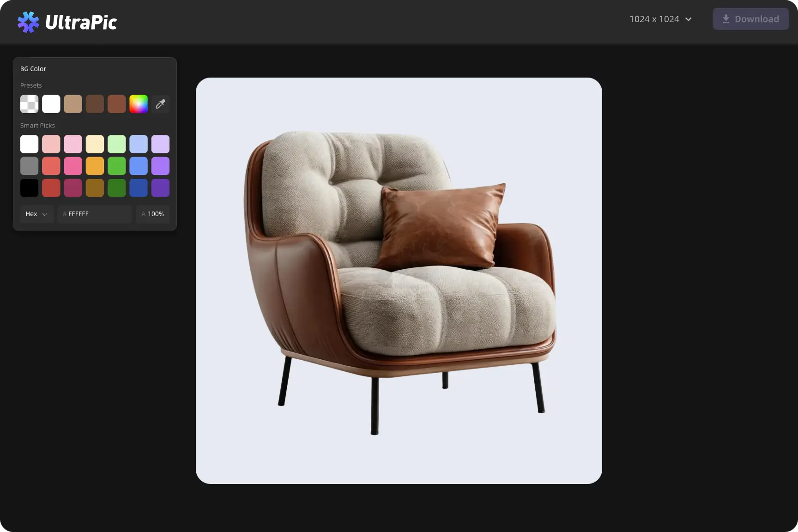Select the dark purple Smart Picks swatch

(x=160, y=188)
